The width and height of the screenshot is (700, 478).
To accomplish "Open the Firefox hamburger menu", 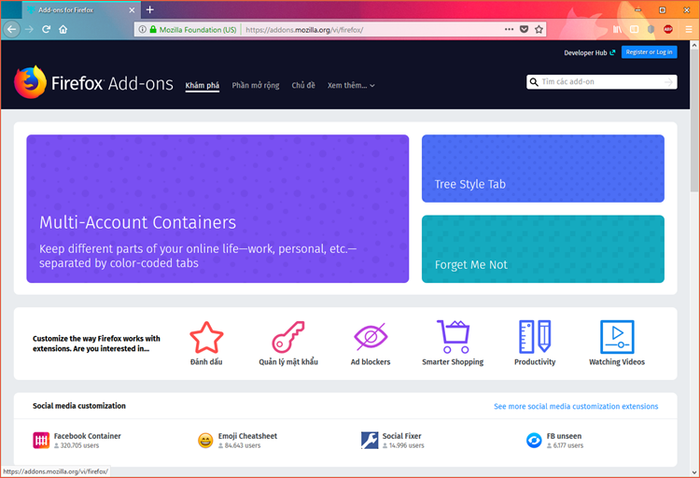I will click(688, 29).
